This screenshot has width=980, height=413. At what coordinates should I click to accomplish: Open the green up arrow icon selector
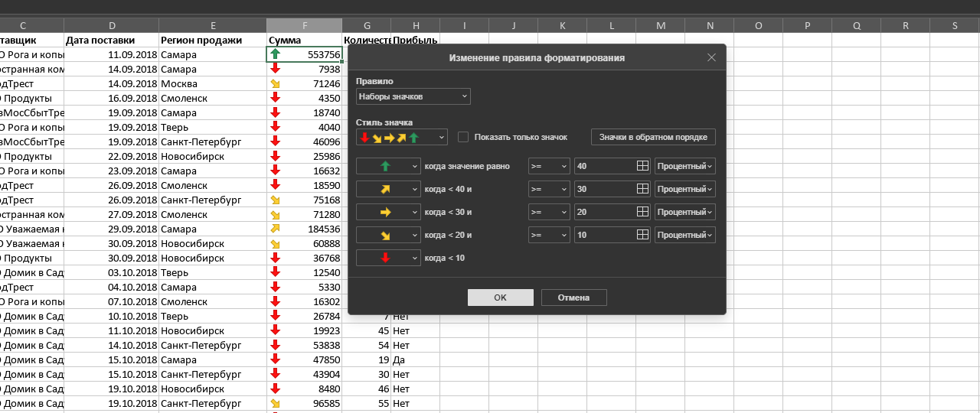(x=388, y=166)
